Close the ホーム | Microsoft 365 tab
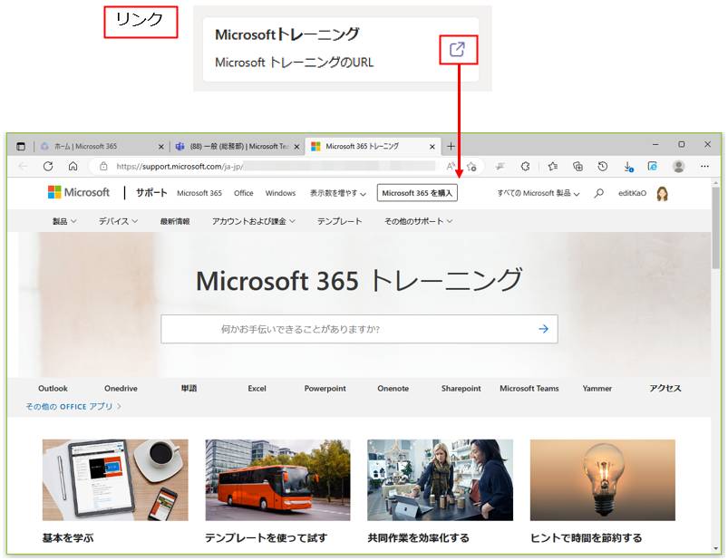 161,147
